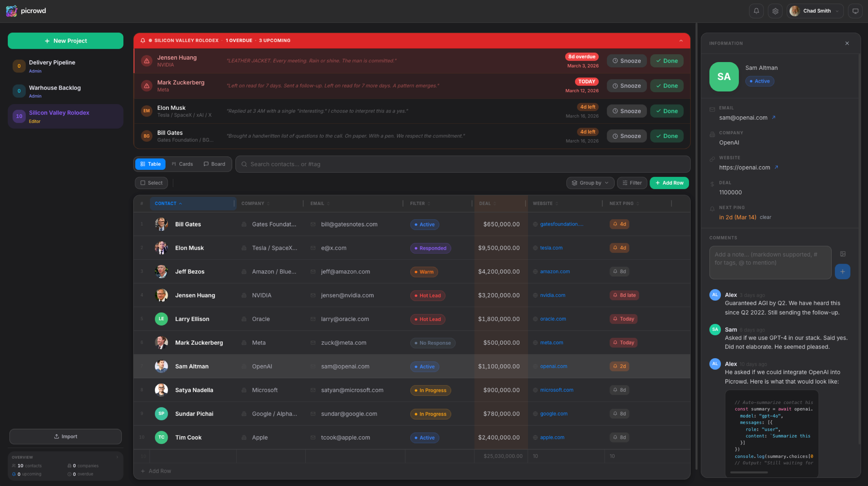Open the notifications bell icon
The height and width of the screenshot is (486, 868).
pyautogui.click(x=756, y=11)
